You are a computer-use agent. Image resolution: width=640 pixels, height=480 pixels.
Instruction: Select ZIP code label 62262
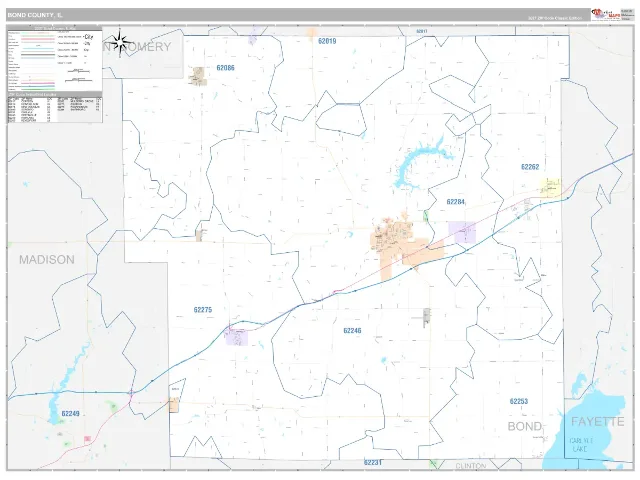[x=530, y=167]
